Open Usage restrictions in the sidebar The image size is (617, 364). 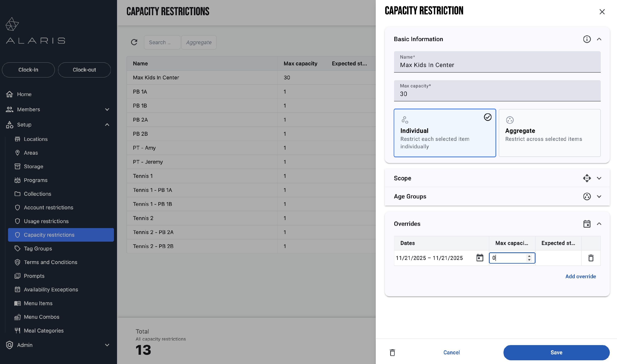pos(46,221)
